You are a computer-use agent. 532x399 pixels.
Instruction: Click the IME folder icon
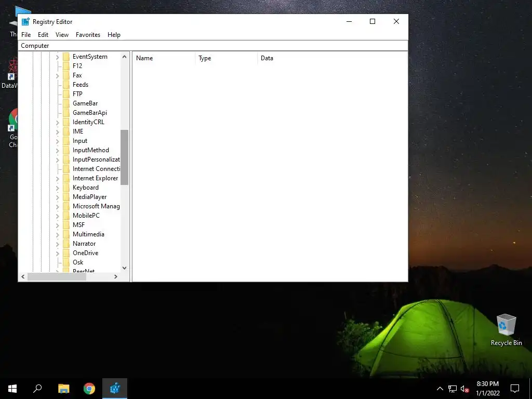(x=66, y=131)
